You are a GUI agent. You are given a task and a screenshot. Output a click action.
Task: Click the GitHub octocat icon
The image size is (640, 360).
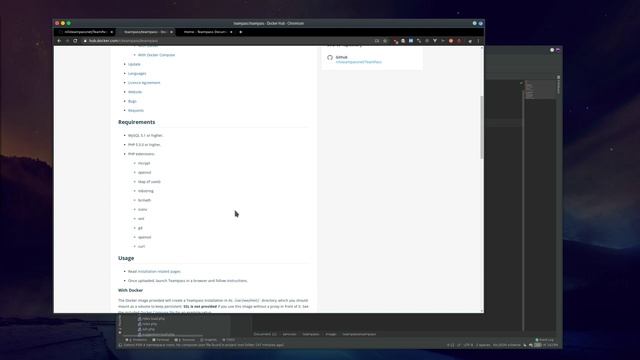coord(330,58)
